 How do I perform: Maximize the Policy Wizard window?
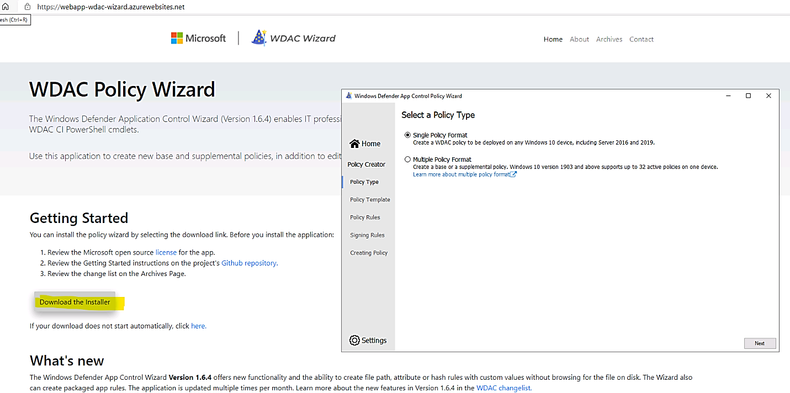pos(748,96)
